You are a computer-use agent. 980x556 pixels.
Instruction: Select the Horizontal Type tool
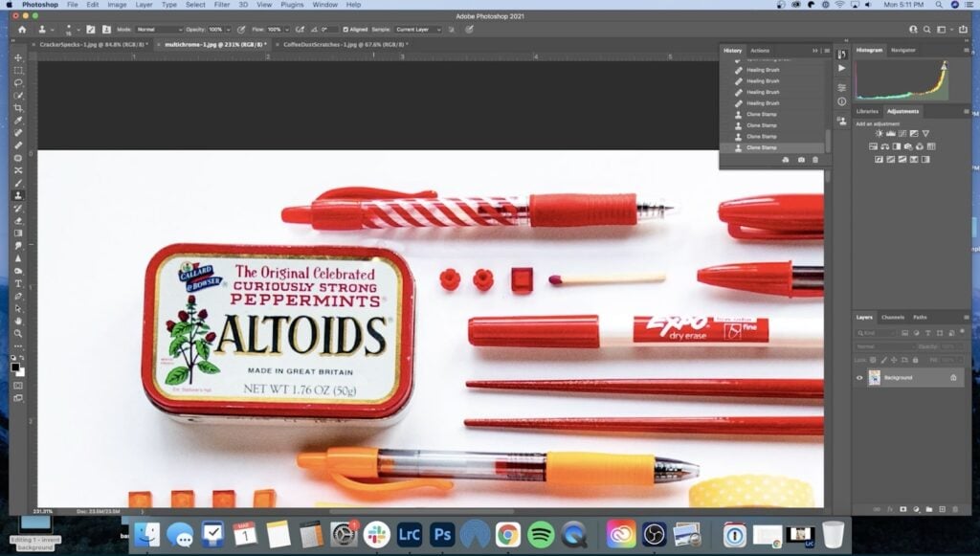[18, 283]
